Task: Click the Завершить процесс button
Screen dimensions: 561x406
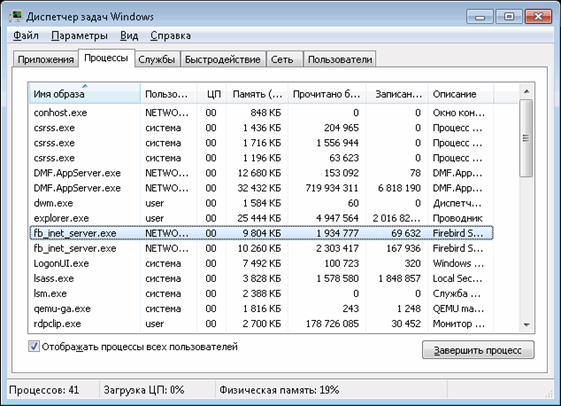Action: point(478,350)
